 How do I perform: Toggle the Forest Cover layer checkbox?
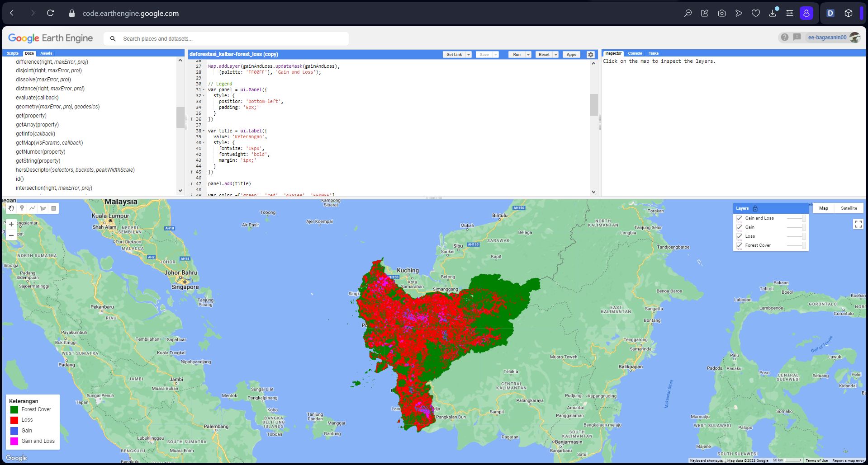click(x=740, y=245)
